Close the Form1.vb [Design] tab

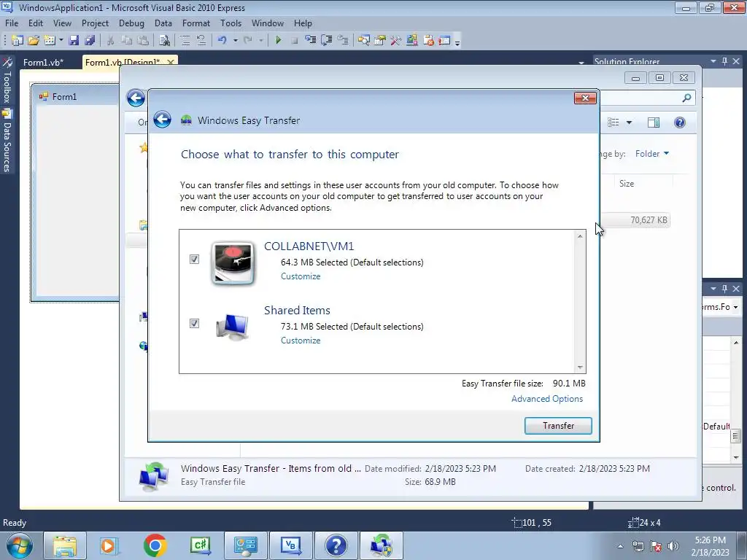pyautogui.click(x=171, y=63)
